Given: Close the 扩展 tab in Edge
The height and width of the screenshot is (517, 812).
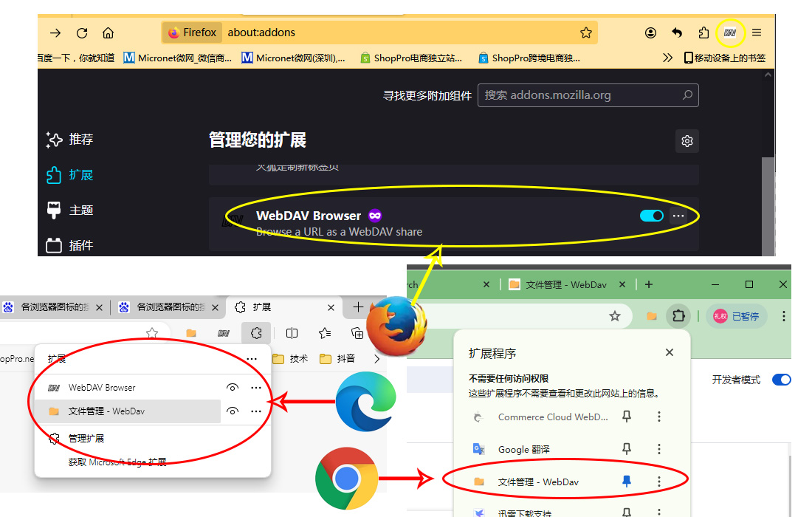Looking at the screenshot, I should [x=331, y=308].
